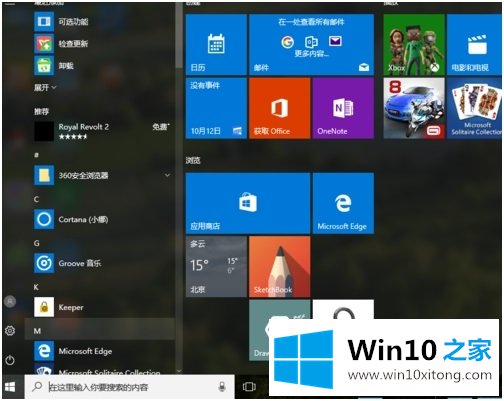Open the 邮件 mail tile
504x401 pixels.
312,44
